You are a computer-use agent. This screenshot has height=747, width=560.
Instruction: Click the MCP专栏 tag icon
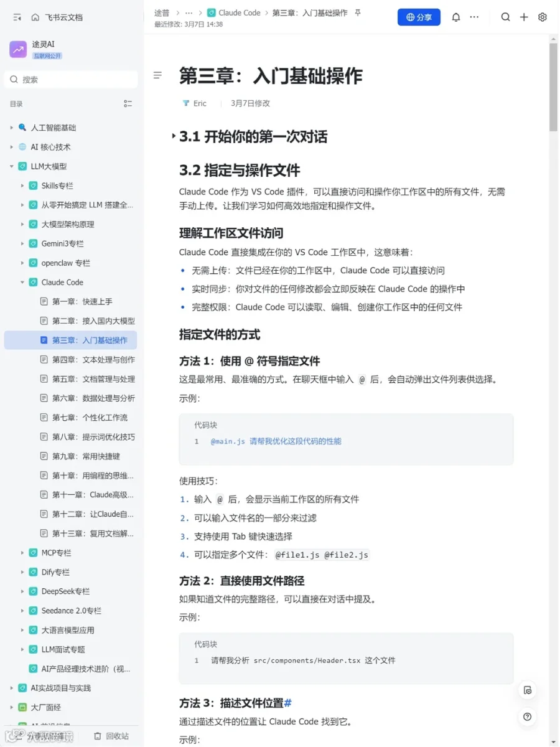click(x=34, y=553)
